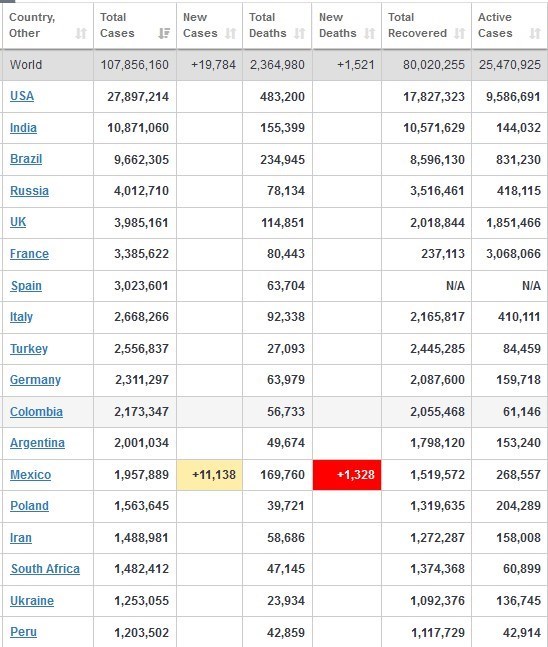Viewport: 548px width, 647px height.
Task: Visit the Brazil link
Action: (26, 159)
